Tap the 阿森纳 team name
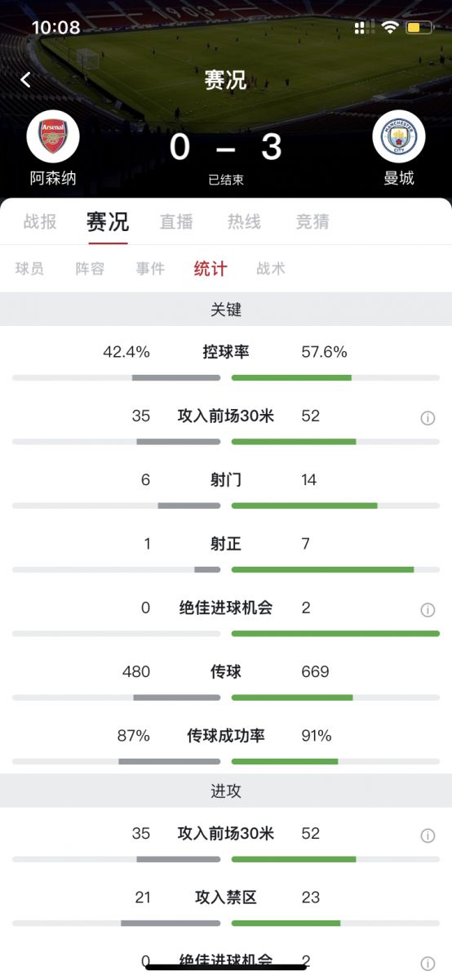Screen dimensions: 452x980 tap(53, 178)
